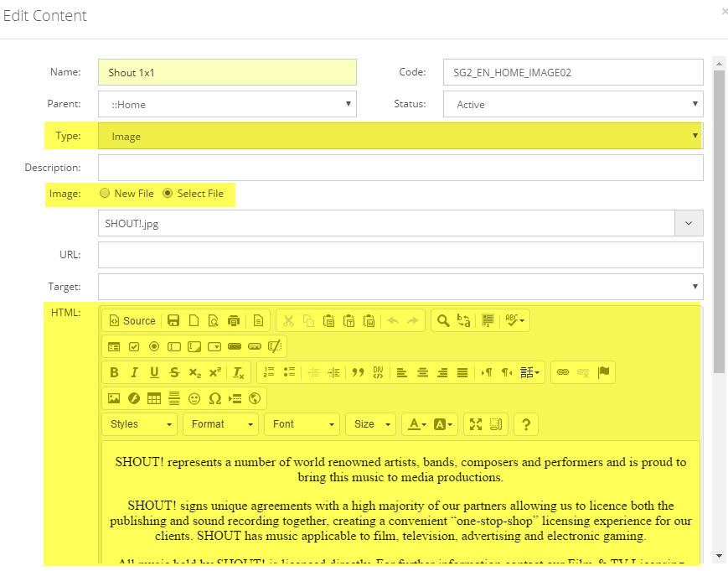This screenshot has width=728, height=571.
Task: Open the Replace icon
Action: click(463, 320)
